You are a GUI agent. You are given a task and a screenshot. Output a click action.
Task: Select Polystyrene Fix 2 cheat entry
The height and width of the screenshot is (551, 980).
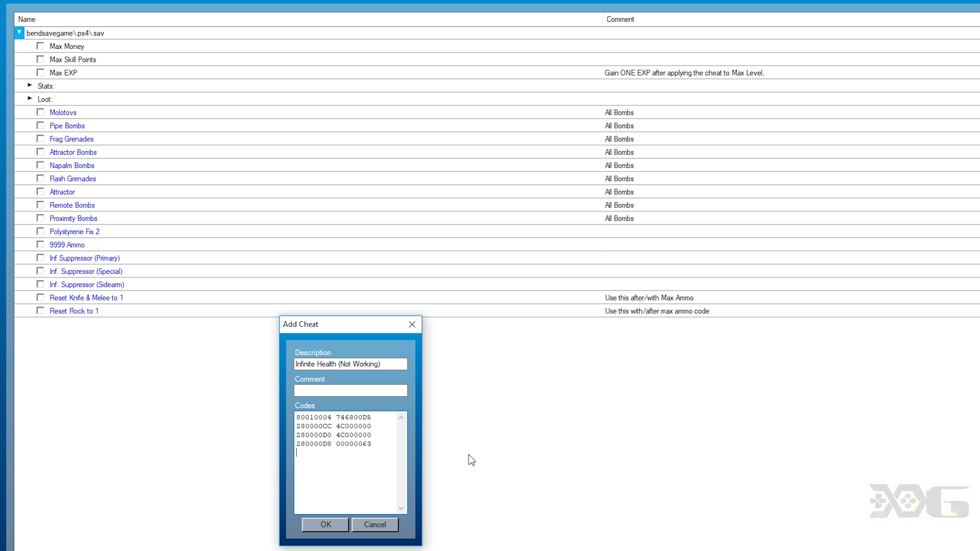pyautogui.click(x=75, y=231)
